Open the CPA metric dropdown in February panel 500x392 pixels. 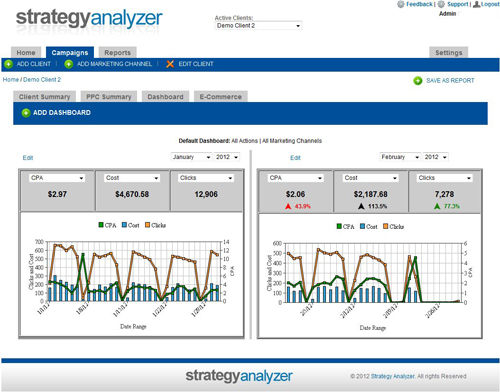coord(296,178)
